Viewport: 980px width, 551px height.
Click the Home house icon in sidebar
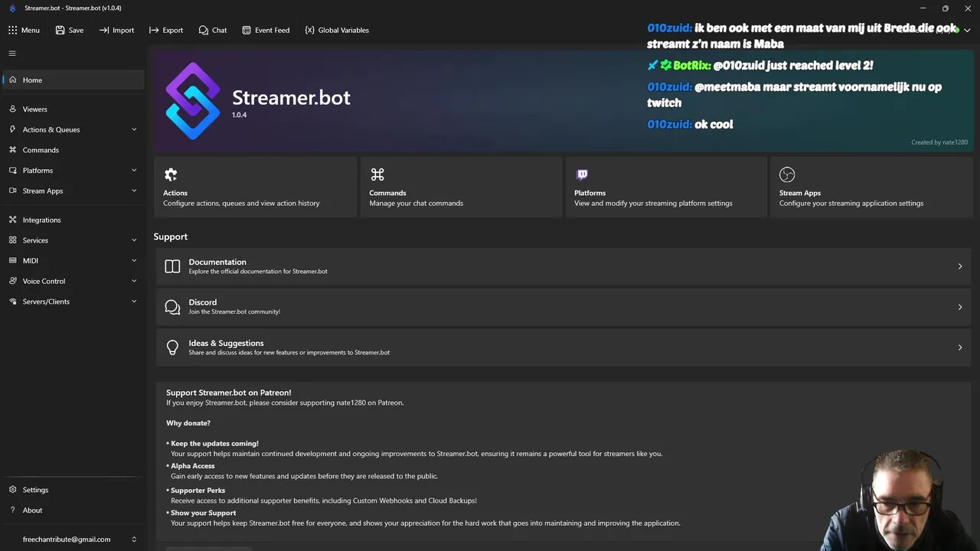click(x=13, y=80)
